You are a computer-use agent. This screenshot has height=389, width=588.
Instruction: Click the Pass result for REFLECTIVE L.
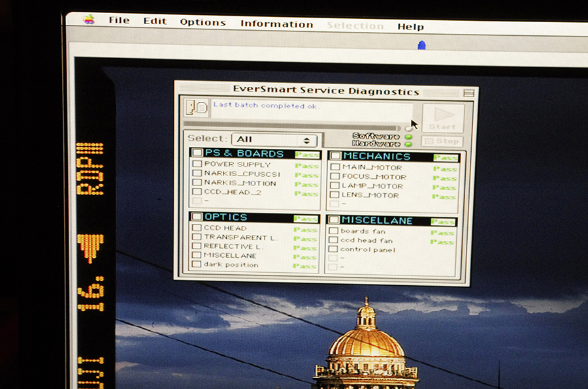[305, 248]
